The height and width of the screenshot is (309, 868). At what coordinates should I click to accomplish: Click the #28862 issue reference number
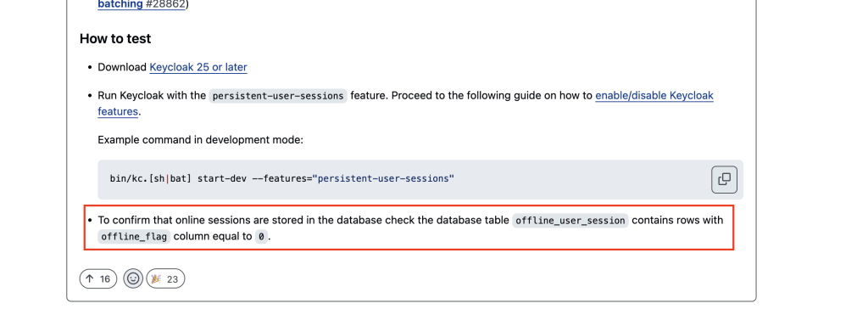coord(165,4)
